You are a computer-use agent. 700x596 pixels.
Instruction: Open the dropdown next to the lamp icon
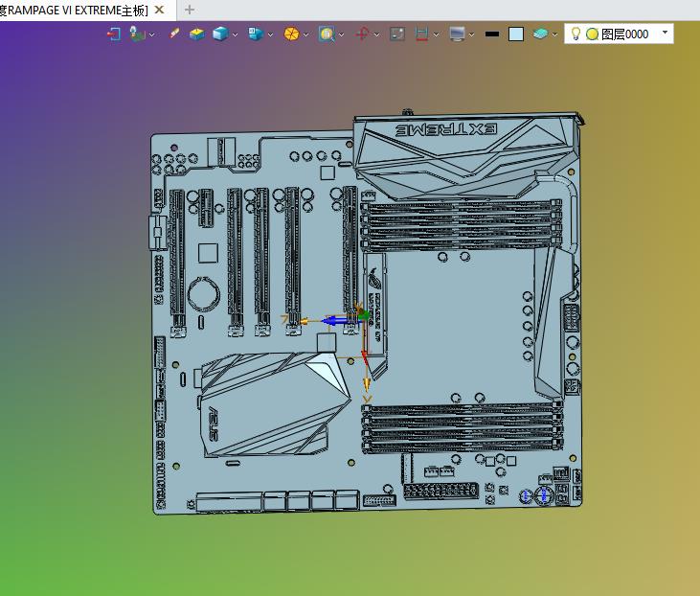pyautogui.click(x=152, y=34)
